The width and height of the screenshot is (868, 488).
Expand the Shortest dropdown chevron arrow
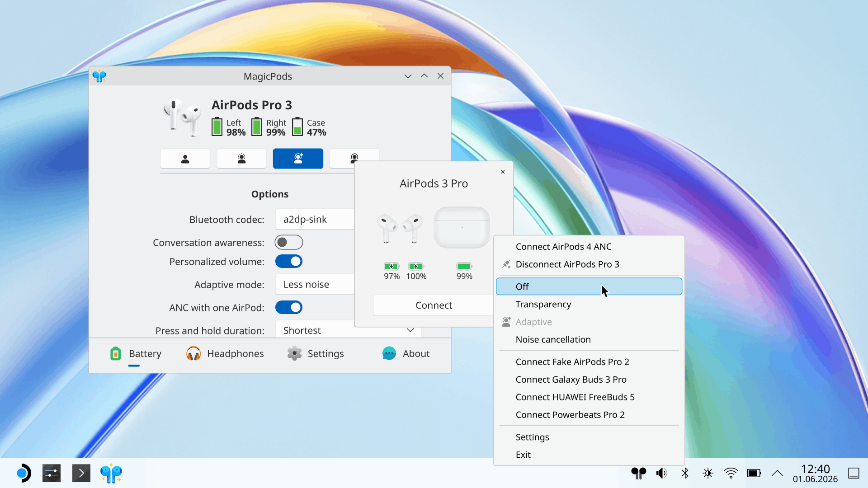[x=410, y=330]
